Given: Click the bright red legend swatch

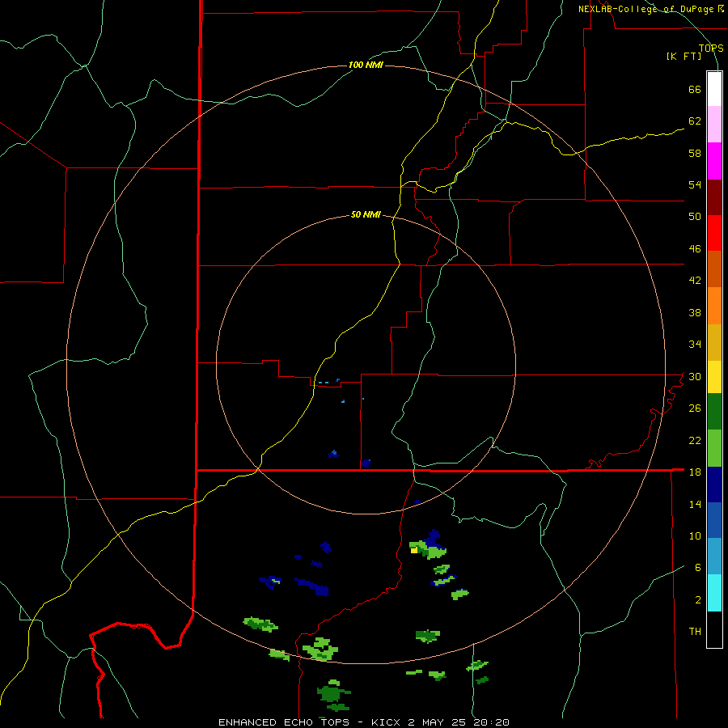Looking at the screenshot, I should (x=714, y=233).
